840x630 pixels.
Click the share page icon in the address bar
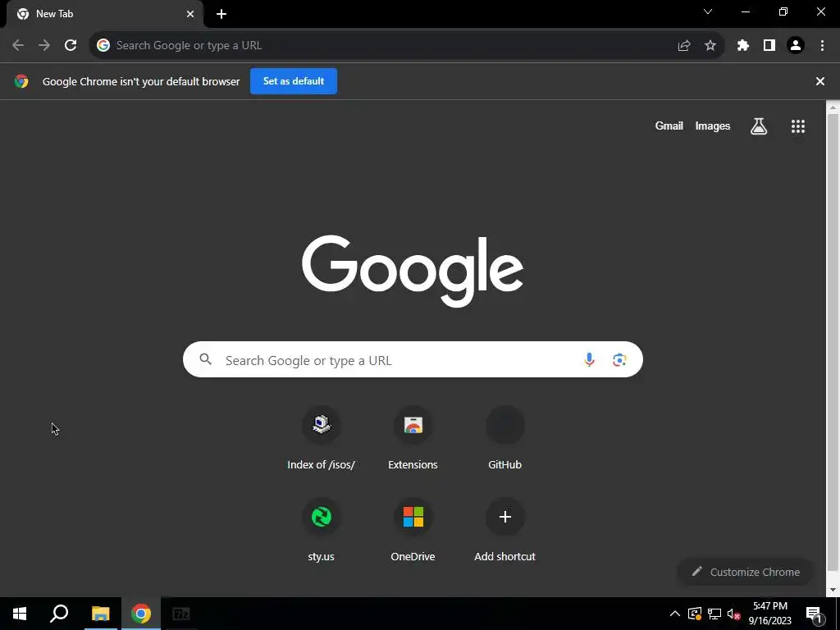[684, 46]
